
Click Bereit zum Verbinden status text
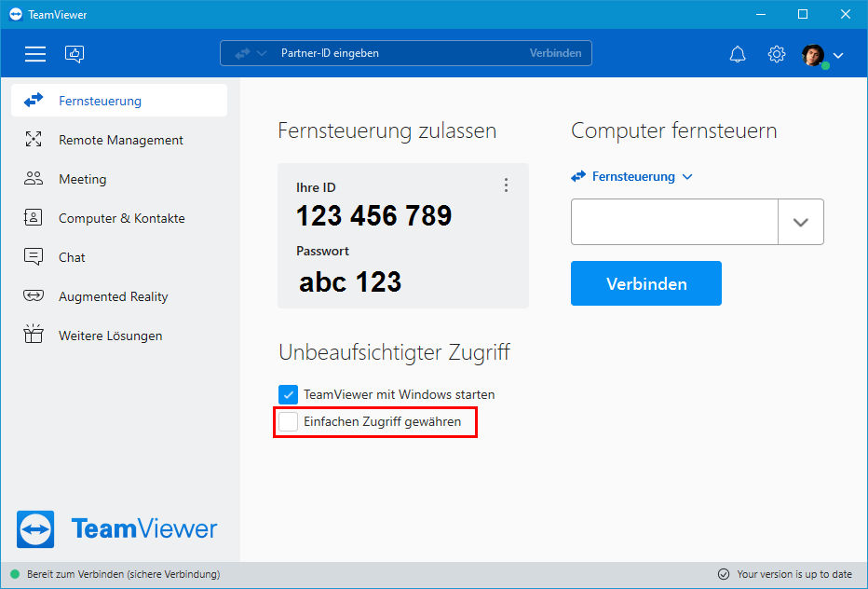click(124, 574)
